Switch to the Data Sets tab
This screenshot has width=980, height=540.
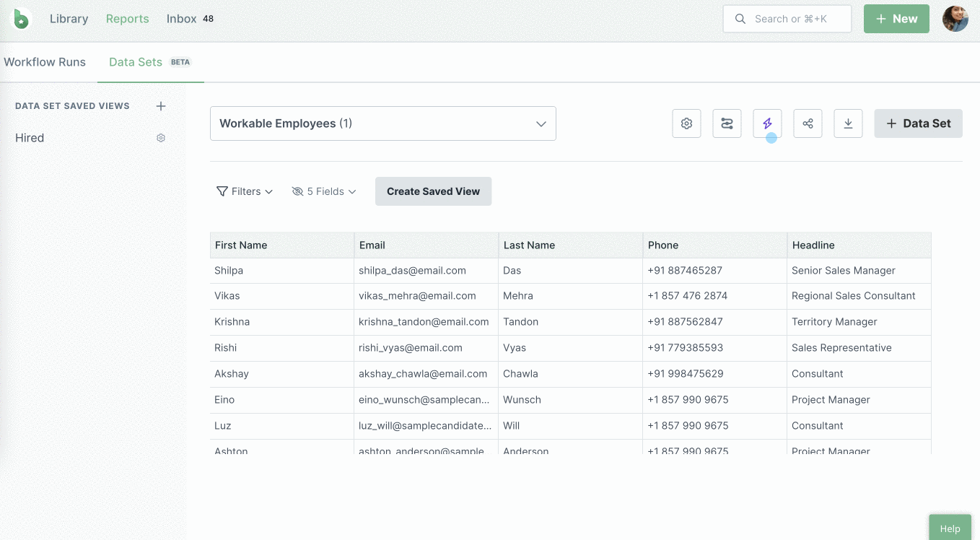[x=150, y=62]
